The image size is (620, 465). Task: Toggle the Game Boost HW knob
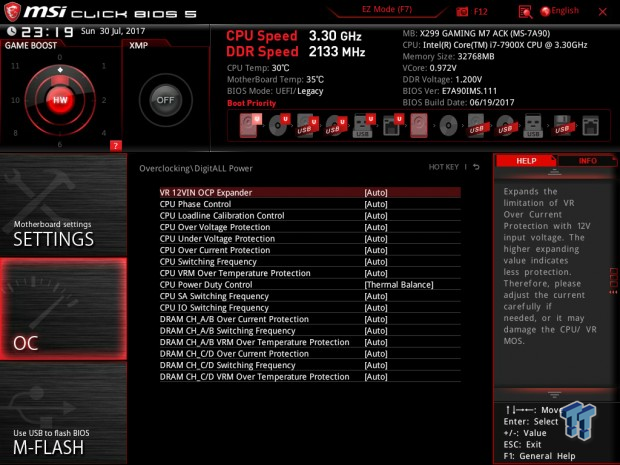point(60,100)
